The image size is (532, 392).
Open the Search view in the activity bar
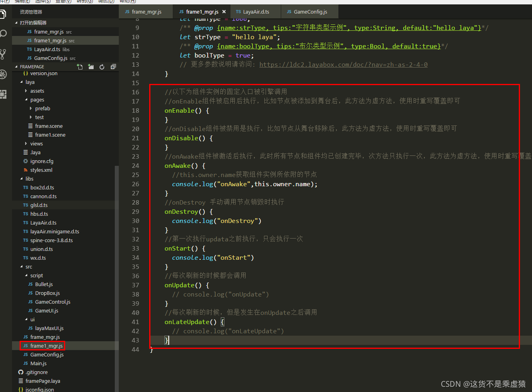tap(3, 34)
